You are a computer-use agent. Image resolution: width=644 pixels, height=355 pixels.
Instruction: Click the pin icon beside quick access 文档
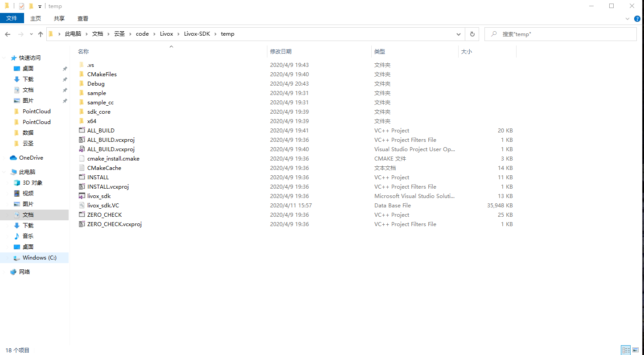point(65,90)
